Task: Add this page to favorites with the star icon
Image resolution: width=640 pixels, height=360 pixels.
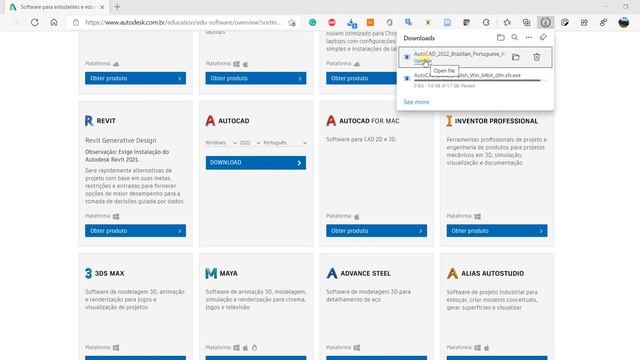Action: coord(291,22)
